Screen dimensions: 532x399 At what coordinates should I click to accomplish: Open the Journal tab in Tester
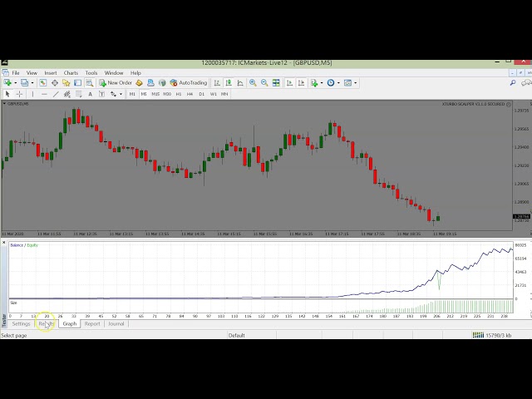click(x=116, y=323)
